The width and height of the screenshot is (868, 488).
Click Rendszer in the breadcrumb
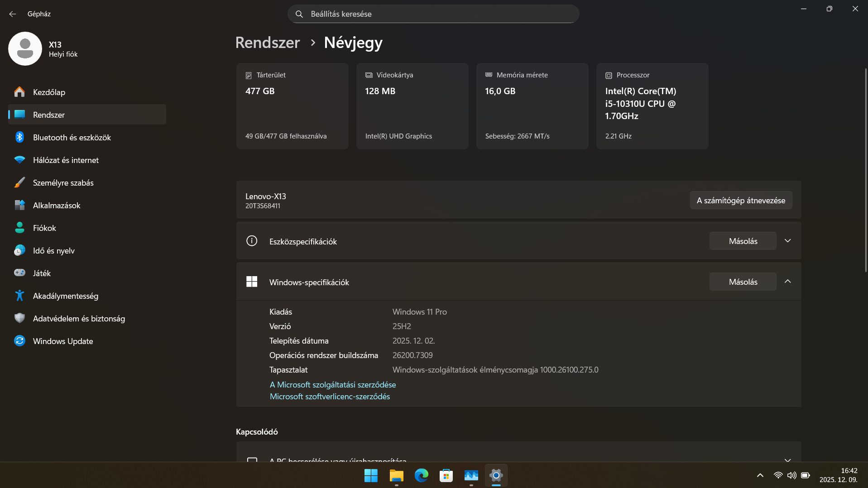pos(268,43)
